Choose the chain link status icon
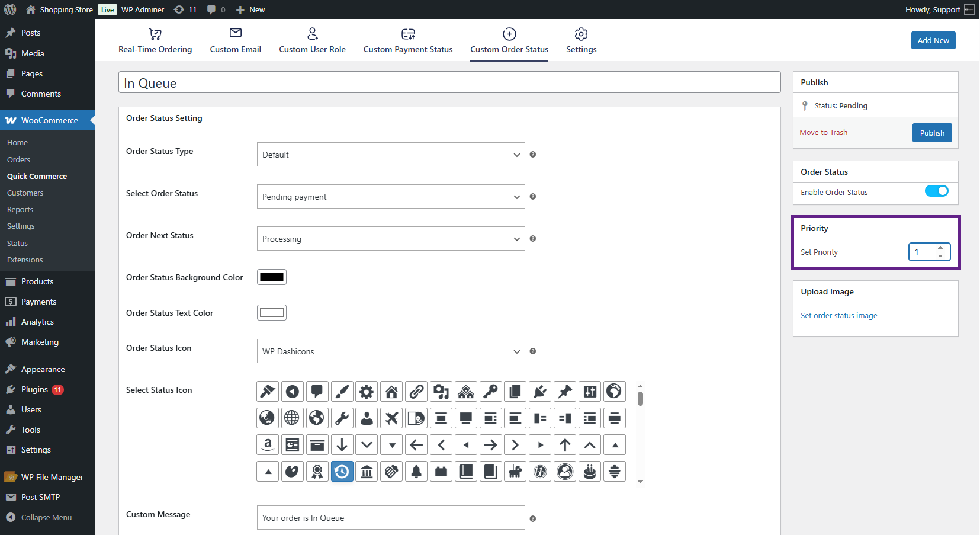Viewport: 980px width, 535px height. coord(416,392)
